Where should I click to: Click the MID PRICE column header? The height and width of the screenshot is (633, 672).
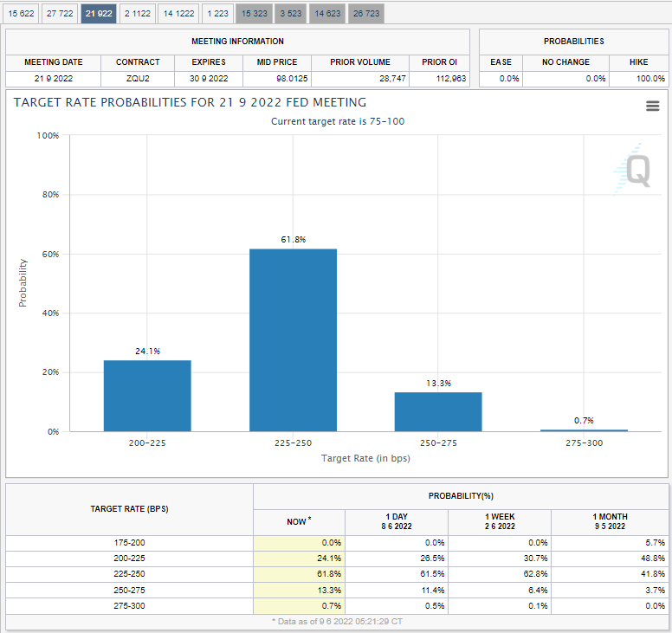click(x=277, y=62)
